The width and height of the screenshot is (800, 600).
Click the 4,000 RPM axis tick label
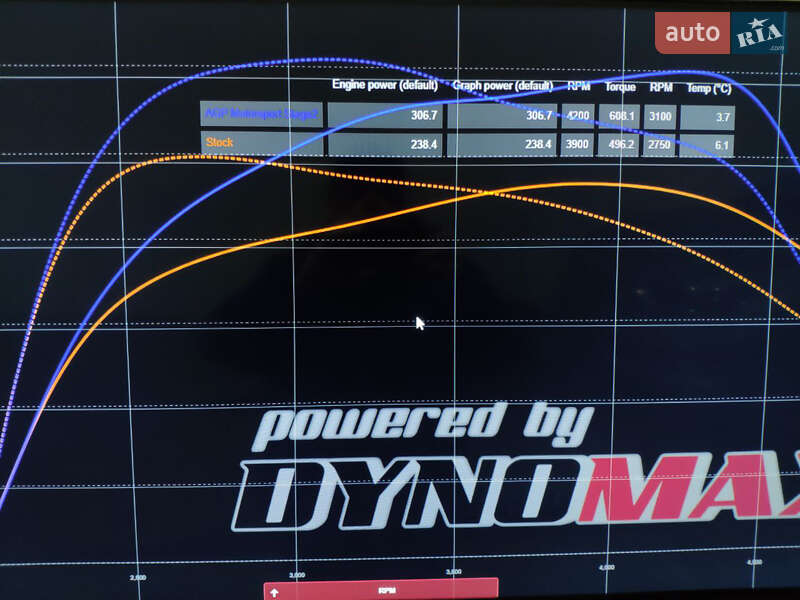tap(607, 567)
